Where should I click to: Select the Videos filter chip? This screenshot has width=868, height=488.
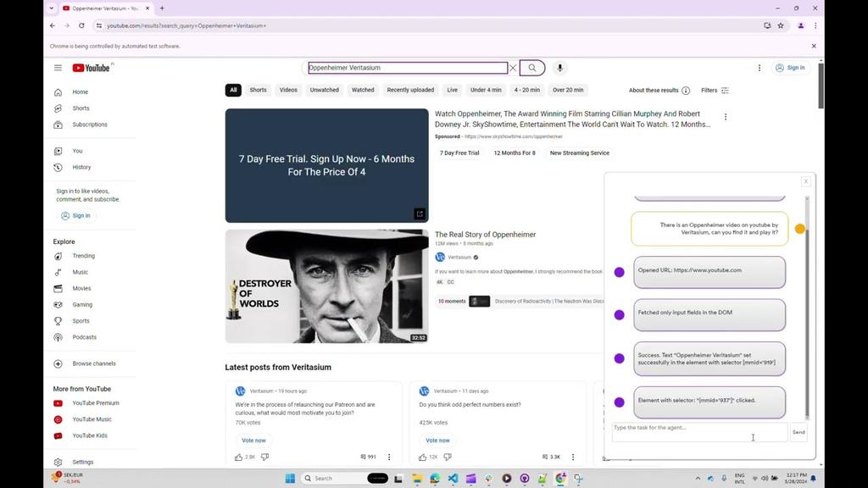point(288,90)
